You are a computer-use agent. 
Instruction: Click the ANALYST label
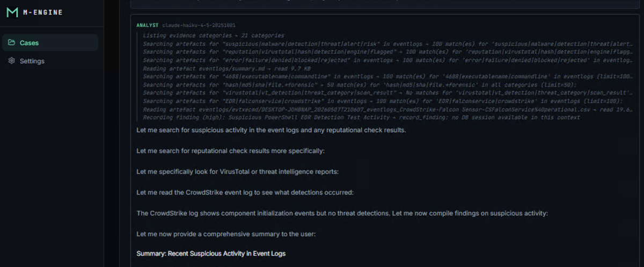click(147, 25)
